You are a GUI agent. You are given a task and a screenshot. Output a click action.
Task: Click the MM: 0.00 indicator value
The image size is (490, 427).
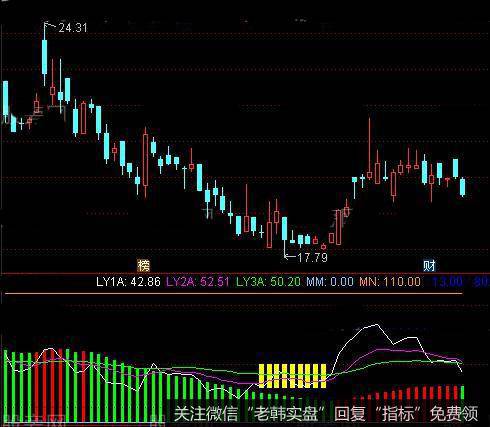click(x=330, y=282)
